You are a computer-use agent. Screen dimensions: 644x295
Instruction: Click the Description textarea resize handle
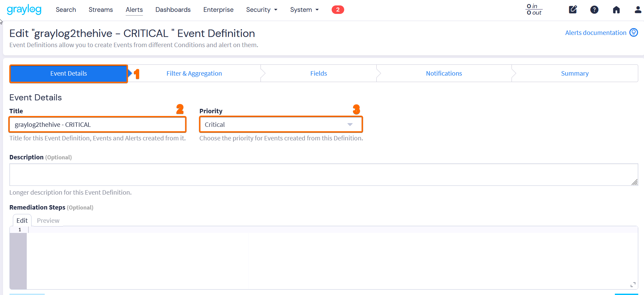click(x=635, y=182)
